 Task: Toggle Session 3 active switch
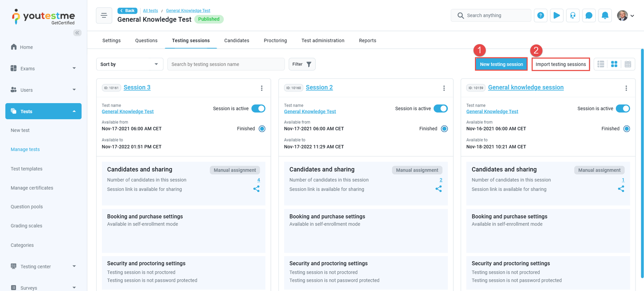[258, 109]
